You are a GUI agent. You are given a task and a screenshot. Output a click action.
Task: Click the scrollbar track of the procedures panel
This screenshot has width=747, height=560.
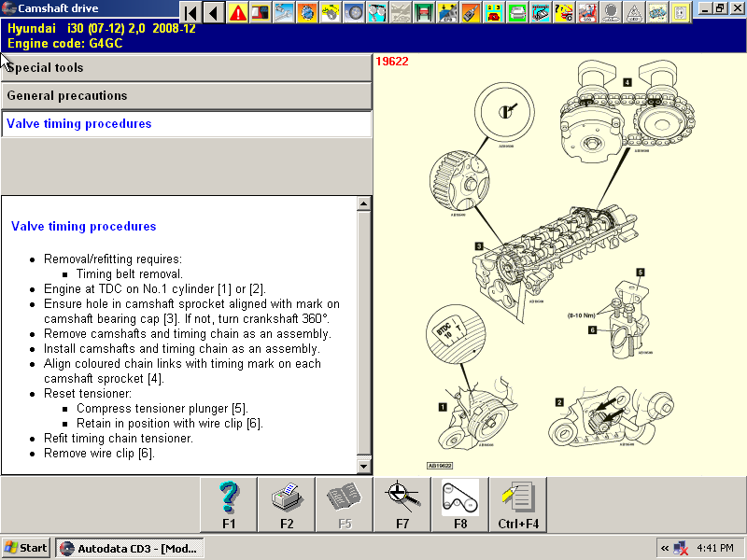pos(363,335)
